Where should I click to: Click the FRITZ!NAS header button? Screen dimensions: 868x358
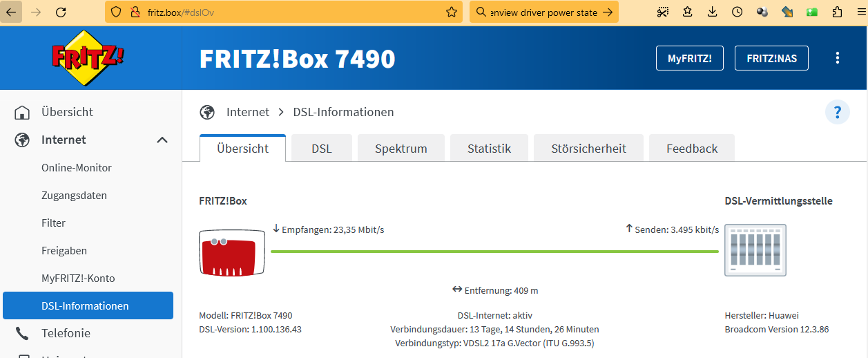point(772,59)
